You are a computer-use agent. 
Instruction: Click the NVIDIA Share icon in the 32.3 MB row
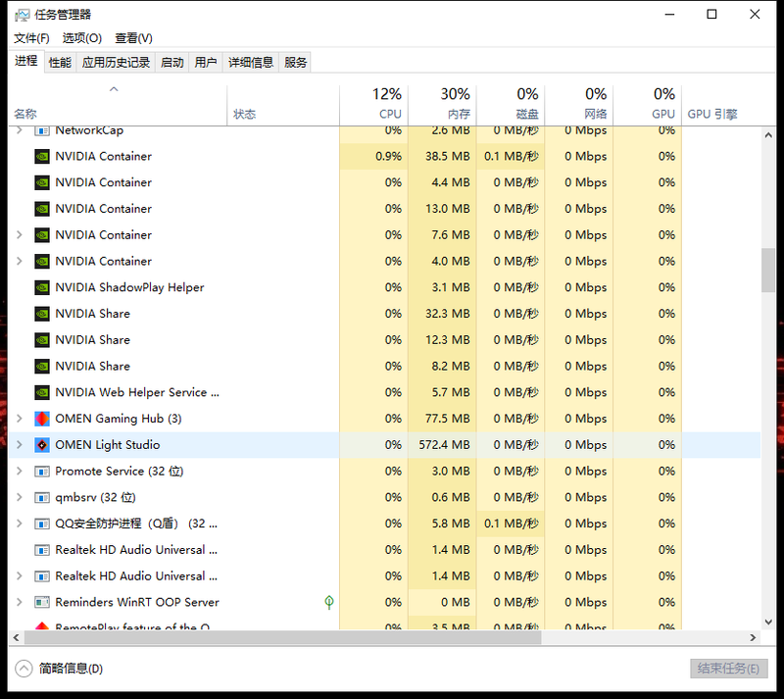pyautogui.click(x=42, y=314)
